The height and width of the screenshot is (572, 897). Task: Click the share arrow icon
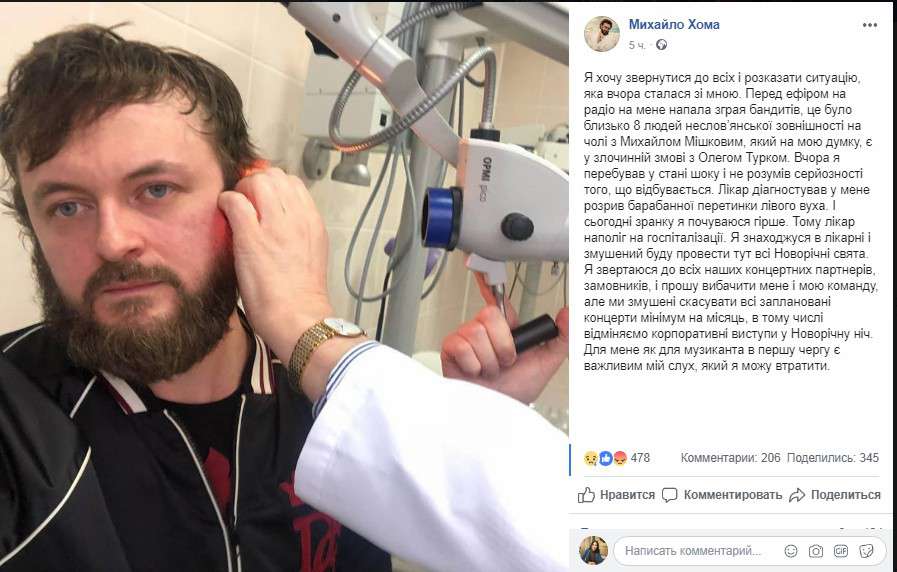(797, 495)
